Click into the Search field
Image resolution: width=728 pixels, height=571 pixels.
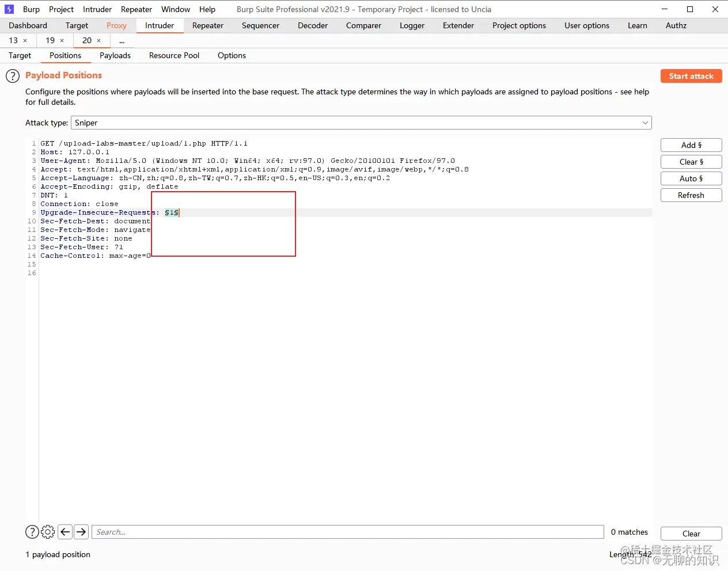[348, 532]
